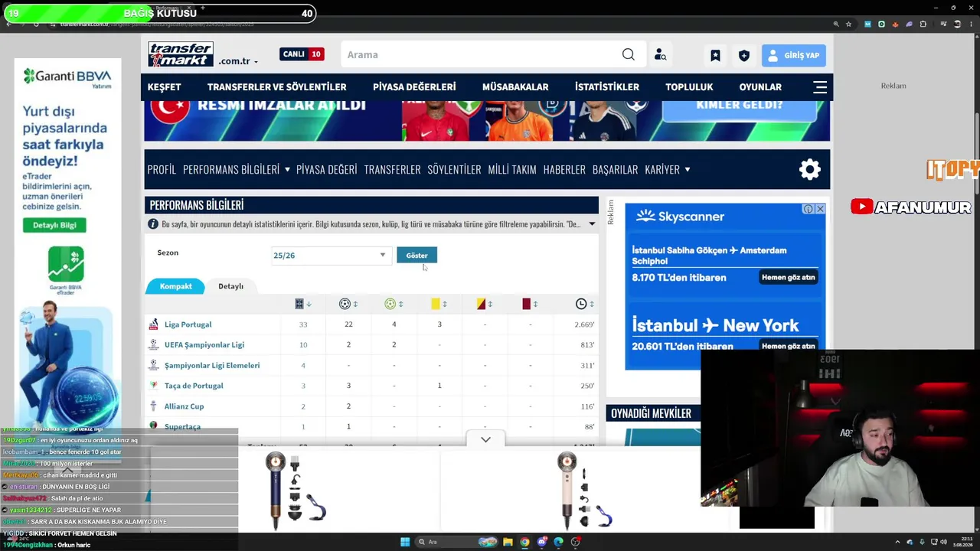Screen dimensions: 980x551
Task: Close the Skyscanner advertisement
Action: pyautogui.click(x=820, y=209)
